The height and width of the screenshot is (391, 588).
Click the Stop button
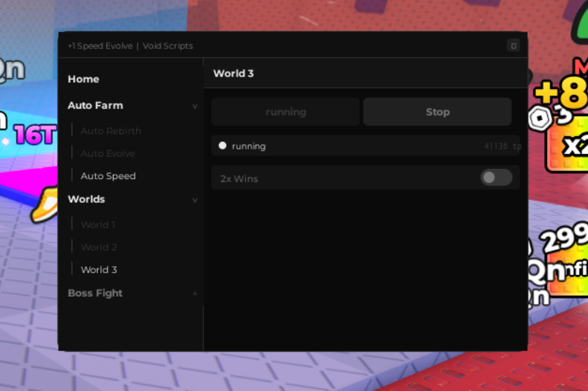pyautogui.click(x=437, y=112)
